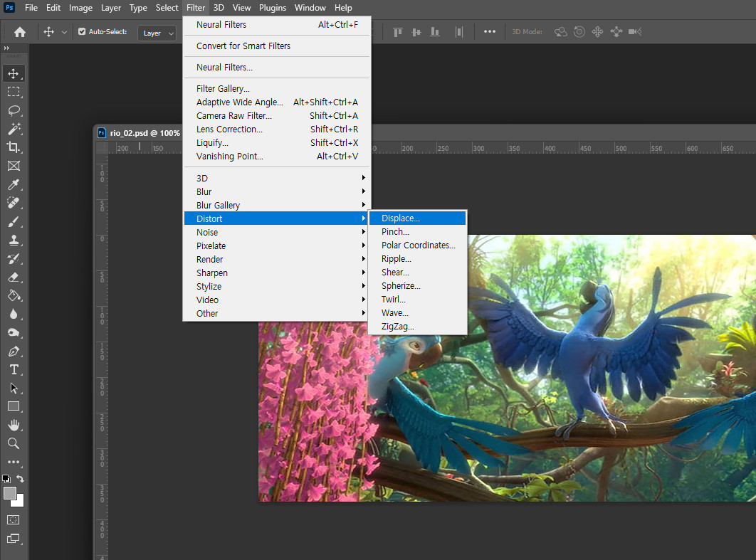Select the Brush tool
Image resolution: width=756 pixels, height=560 pixels.
(x=14, y=222)
